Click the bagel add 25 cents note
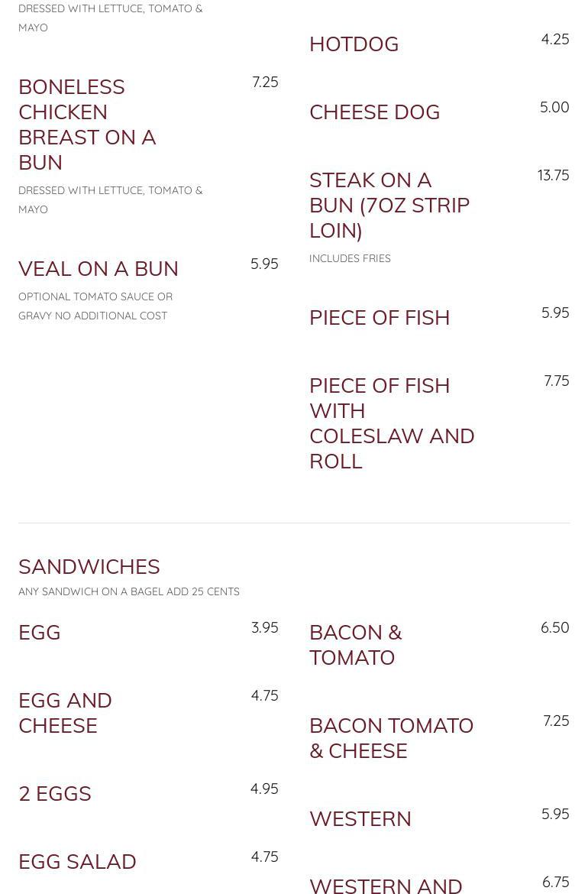This screenshot has height=894, width=588. click(129, 592)
